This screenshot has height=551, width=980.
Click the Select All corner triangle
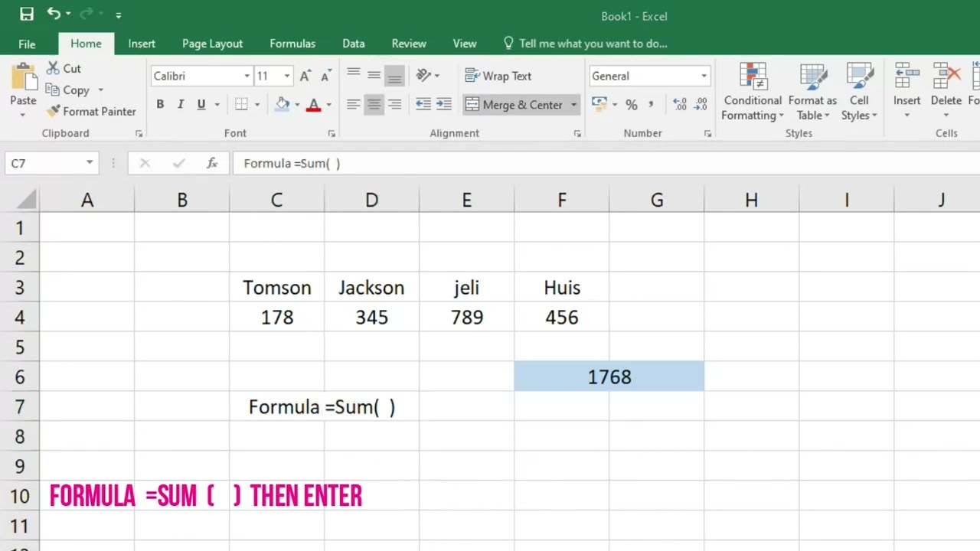click(26, 200)
